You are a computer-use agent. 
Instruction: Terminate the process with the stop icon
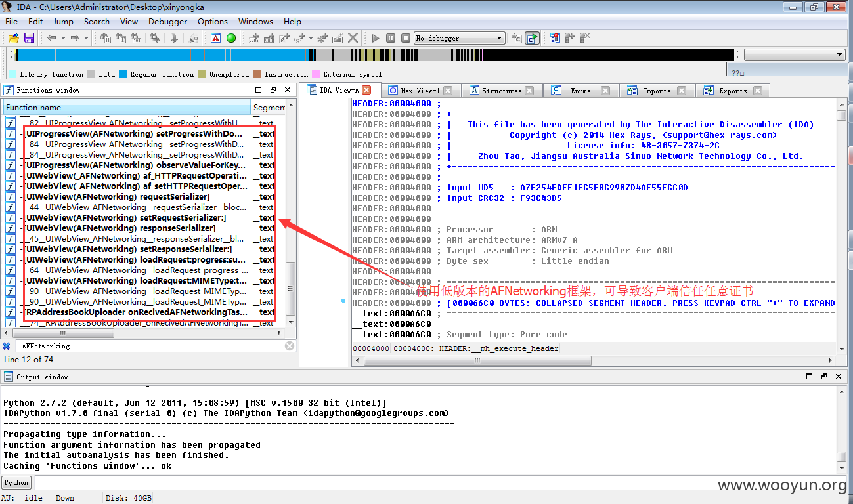coord(406,38)
